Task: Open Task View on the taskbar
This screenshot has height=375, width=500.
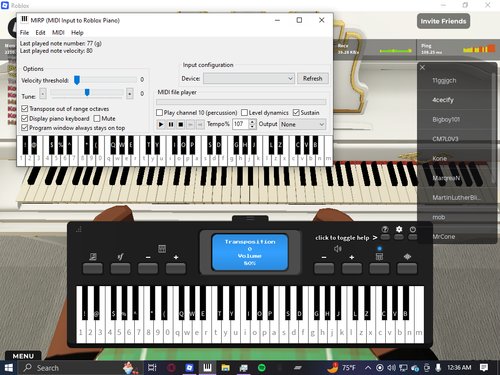Action: coord(152,368)
